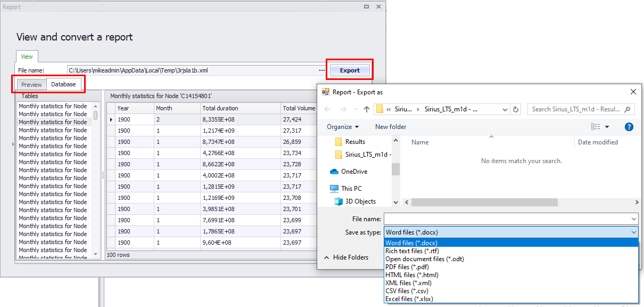
Task: Select cell with value 1,2174E+09
Action: point(241,131)
